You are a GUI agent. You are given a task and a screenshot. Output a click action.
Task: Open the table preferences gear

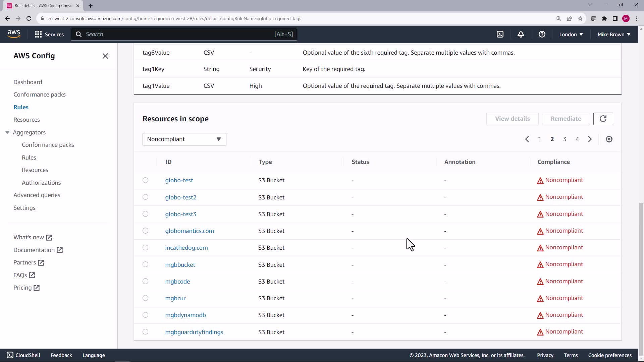point(609,139)
